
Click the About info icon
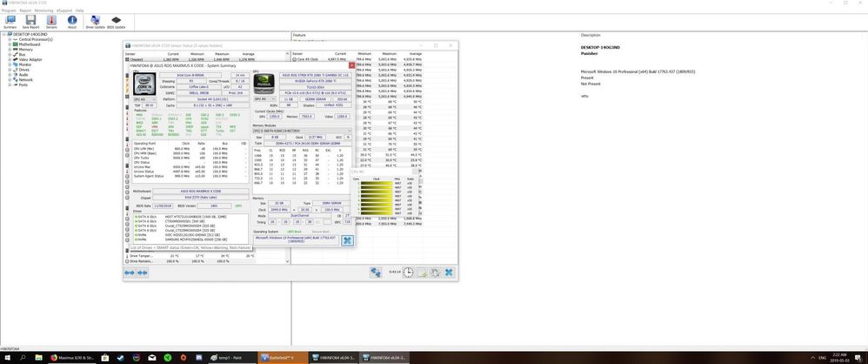[x=72, y=22]
